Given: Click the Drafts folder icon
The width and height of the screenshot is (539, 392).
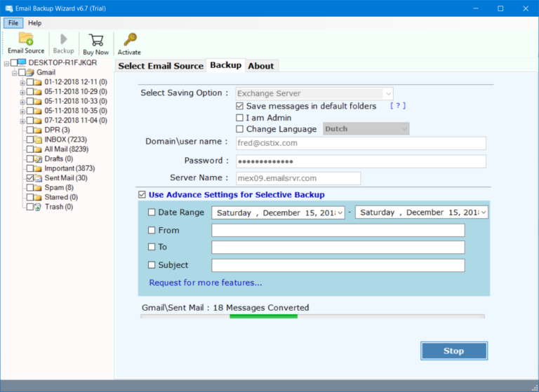Looking at the screenshot, I should [39, 159].
